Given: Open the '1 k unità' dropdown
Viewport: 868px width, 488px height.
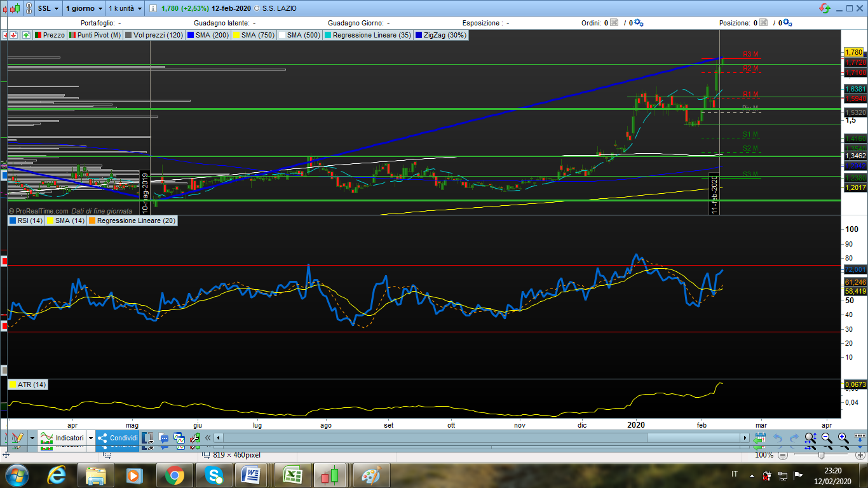Looking at the screenshot, I should point(125,8).
